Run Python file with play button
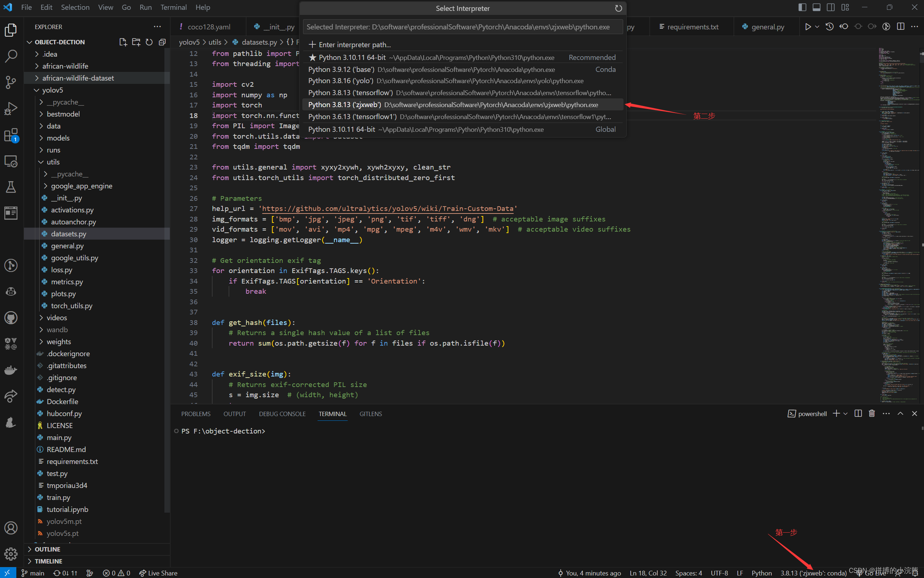924x578 pixels. click(808, 27)
